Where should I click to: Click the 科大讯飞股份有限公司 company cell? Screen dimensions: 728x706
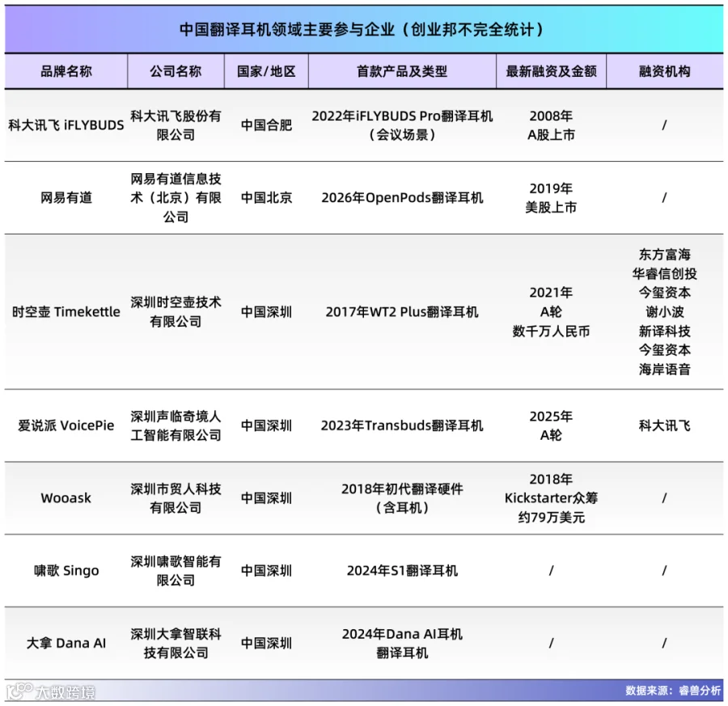pos(176,125)
